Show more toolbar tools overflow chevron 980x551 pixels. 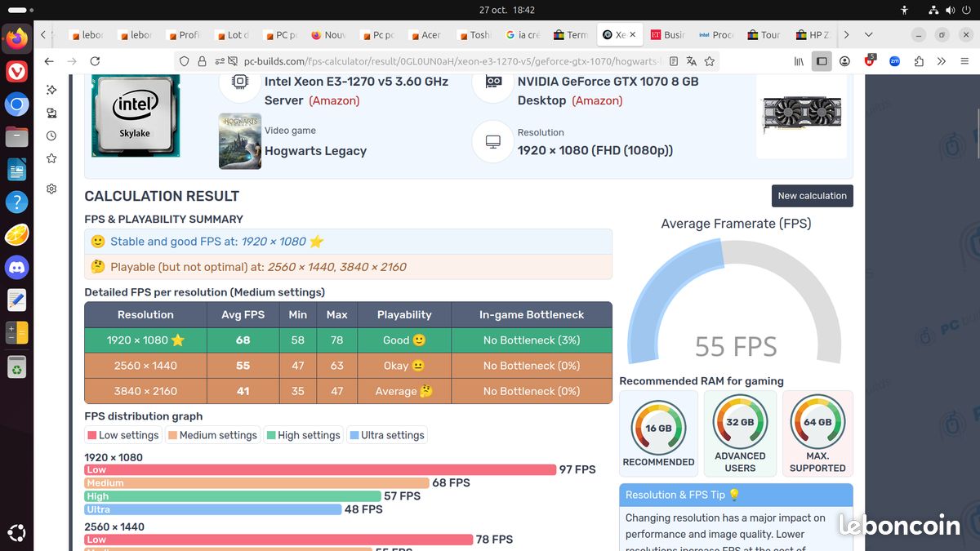942,61
